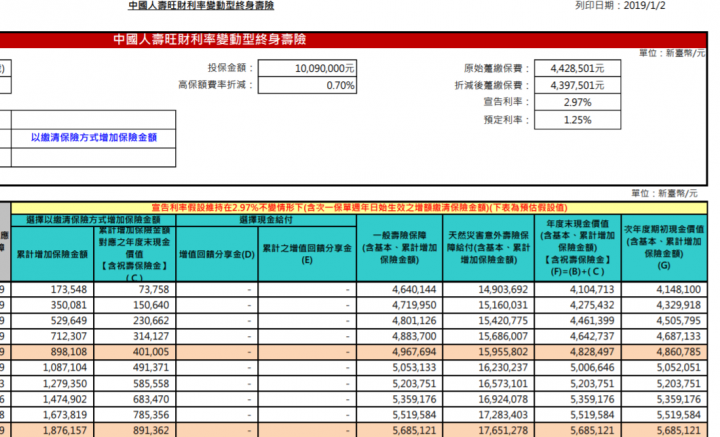Click the cell with value 17,283,403
The width and height of the screenshot is (720, 437).
tap(489, 415)
